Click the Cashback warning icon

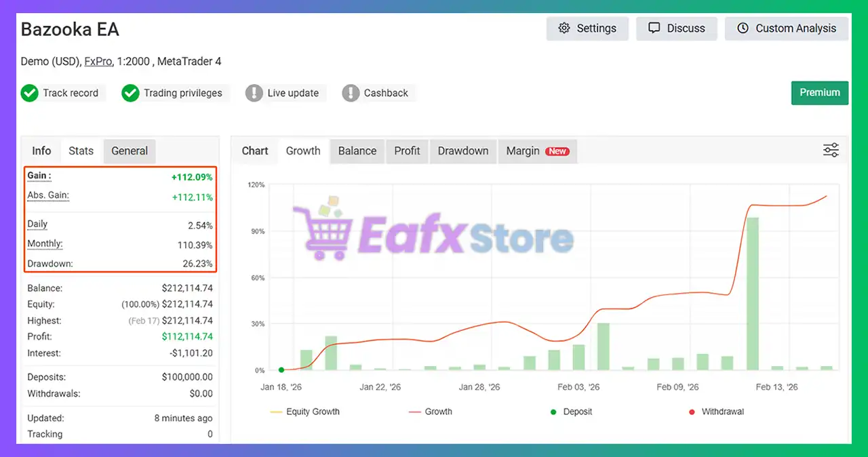[x=351, y=93]
